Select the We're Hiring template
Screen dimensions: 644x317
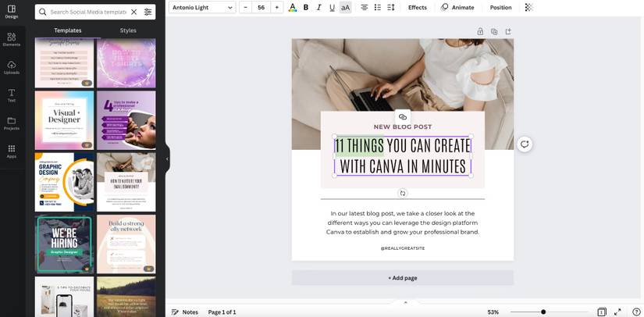pos(64,244)
